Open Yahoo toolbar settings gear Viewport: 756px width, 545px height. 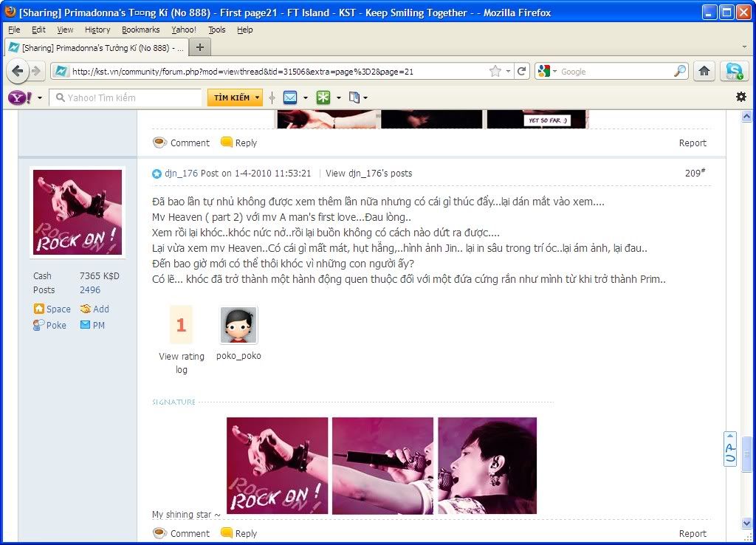[741, 97]
